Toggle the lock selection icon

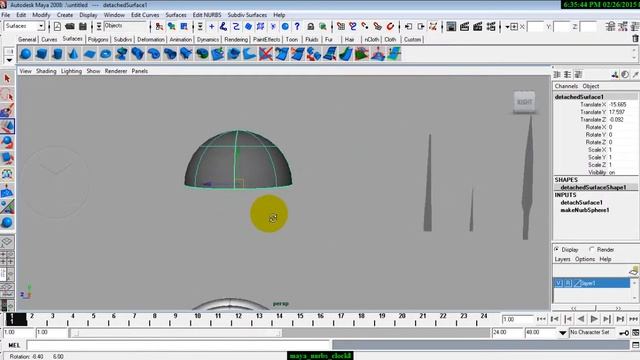pos(311,27)
